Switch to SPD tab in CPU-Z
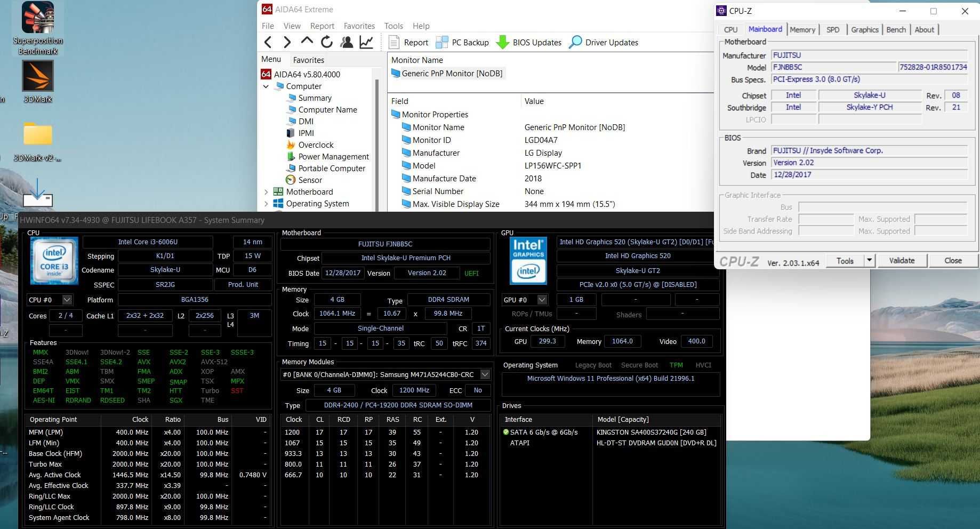The height and width of the screenshot is (529, 980). [832, 30]
